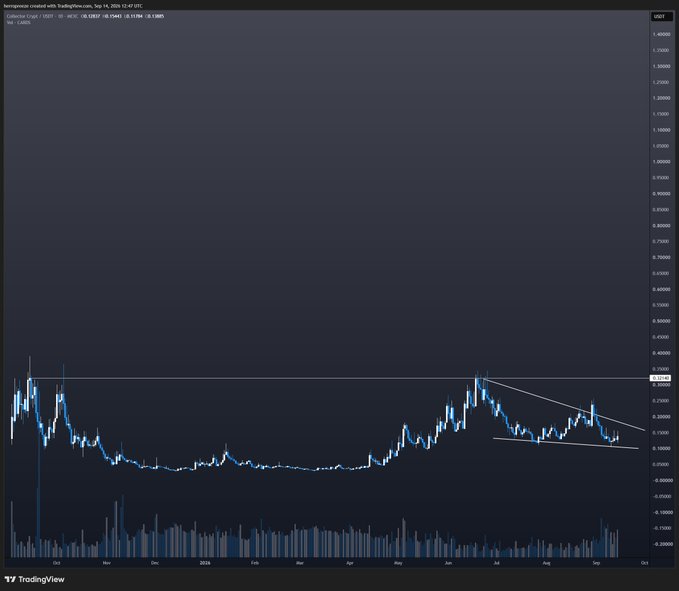The image size is (679, 591).
Task: Click the Feb label on time axis
Action: tap(255, 563)
